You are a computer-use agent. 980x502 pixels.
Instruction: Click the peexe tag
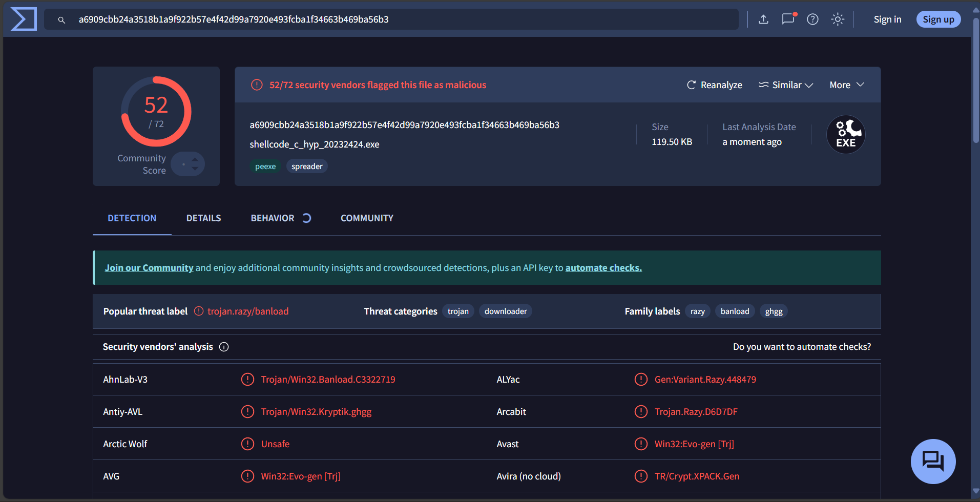[265, 166]
